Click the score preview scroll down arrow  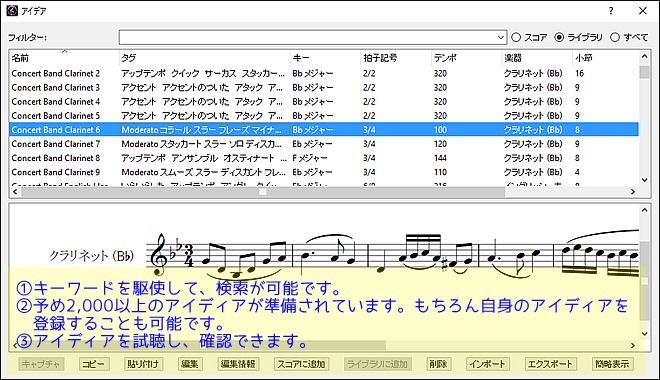coord(644,334)
